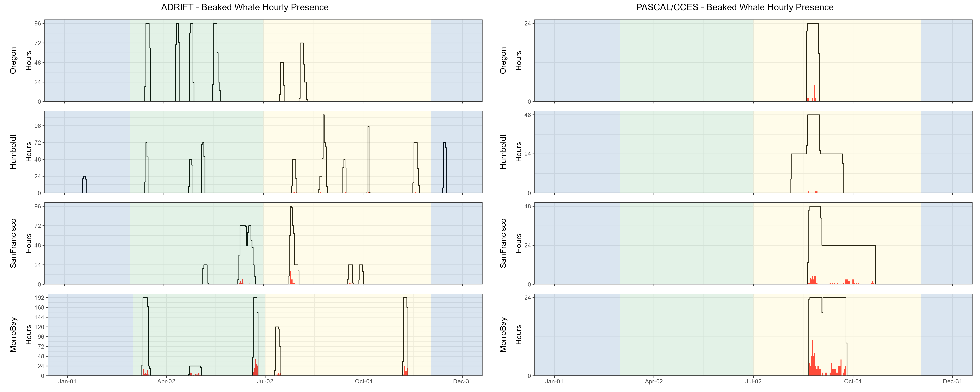Screen dimensions: 980x392
Task: Click the 48 y-tick on PASCAL/CCES SanFrancisco plot
Action: coord(528,206)
